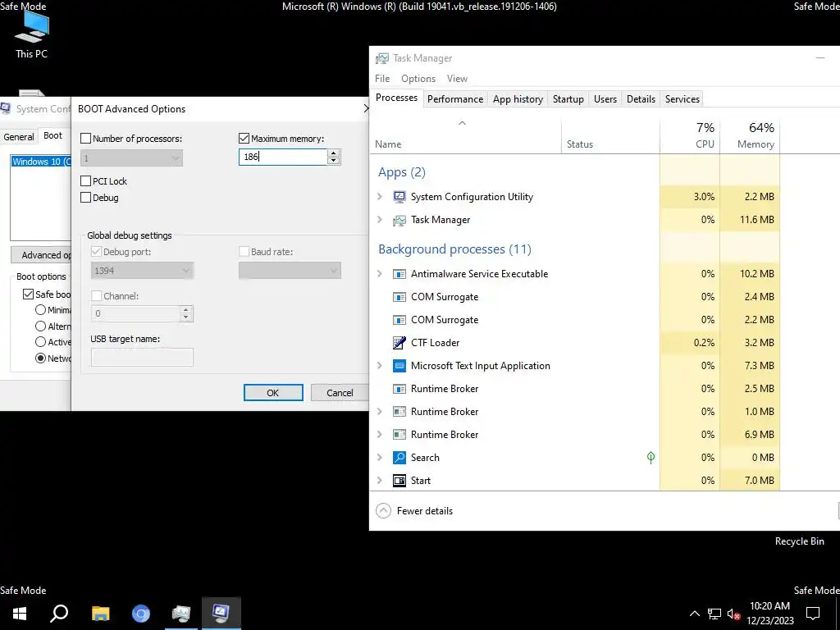Switch to the Details tab
The height and width of the screenshot is (630, 840).
(x=641, y=99)
